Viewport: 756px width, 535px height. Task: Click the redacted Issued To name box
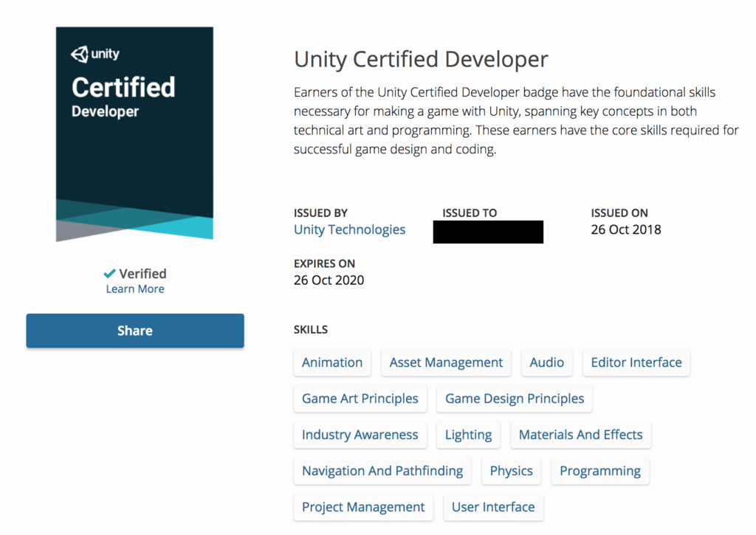(x=488, y=232)
